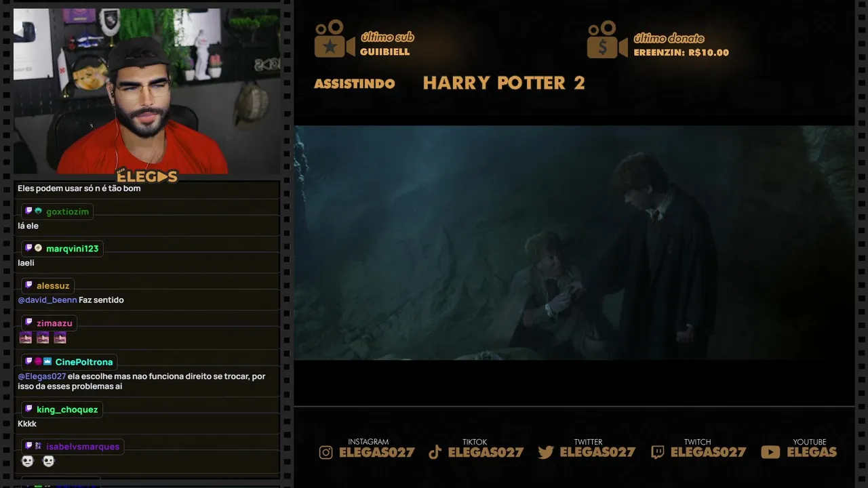
Task: Click message 'Eles podem usar só n é tão bom'
Action: pos(79,188)
